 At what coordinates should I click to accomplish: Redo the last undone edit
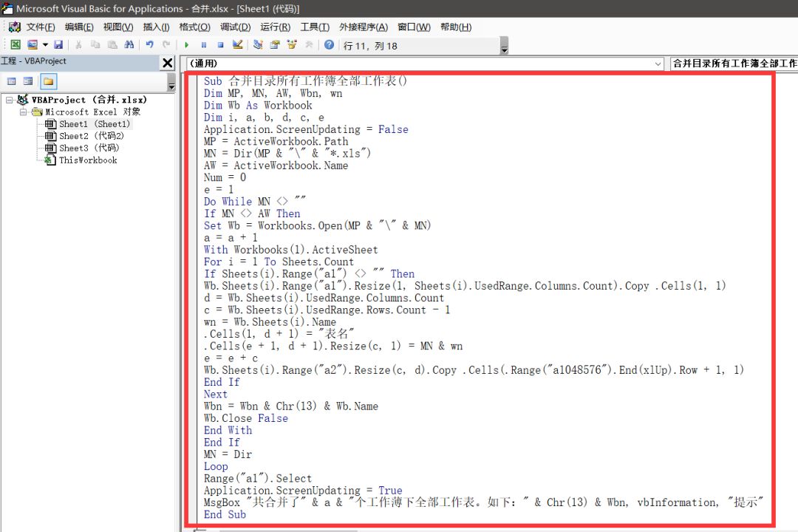[166, 45]
